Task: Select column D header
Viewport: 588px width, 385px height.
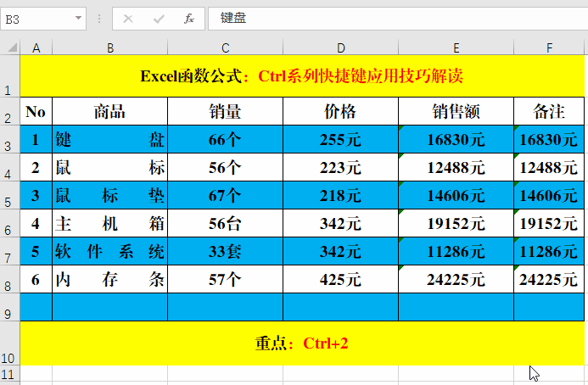Action: point(340,47)
